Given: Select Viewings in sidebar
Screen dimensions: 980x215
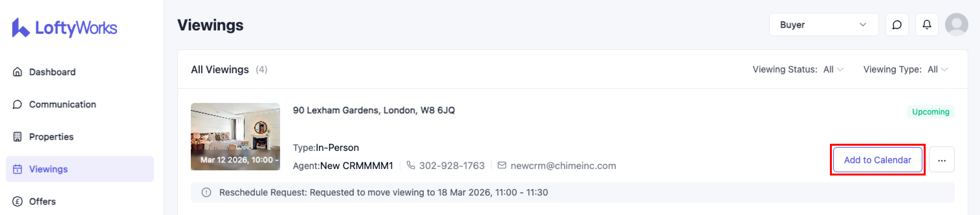Looking at the screenshot, I should pyautogui.click(x=48, y=169).
